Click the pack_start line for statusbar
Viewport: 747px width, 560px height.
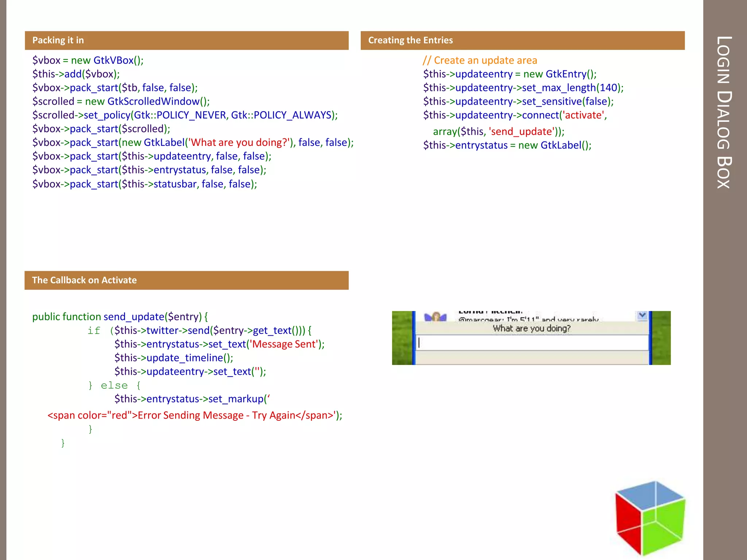click(x=145, y=184)
